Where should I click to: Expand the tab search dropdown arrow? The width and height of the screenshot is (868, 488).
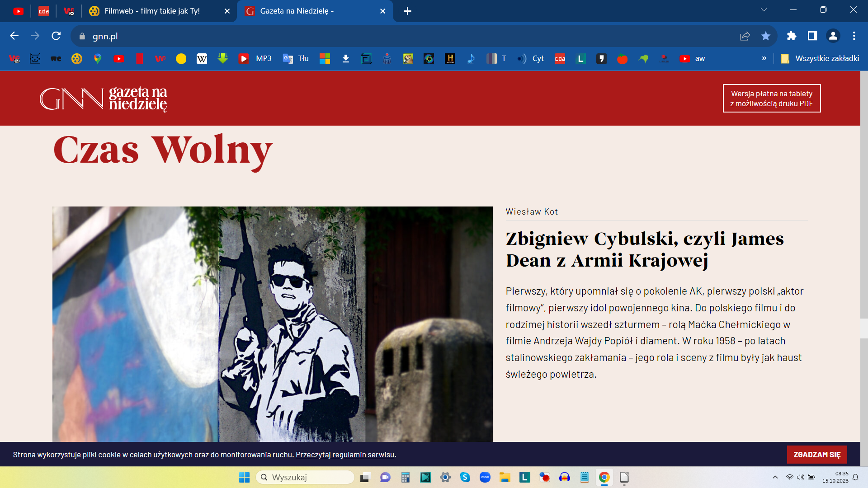pyautogui.click(x=764, y=10)
